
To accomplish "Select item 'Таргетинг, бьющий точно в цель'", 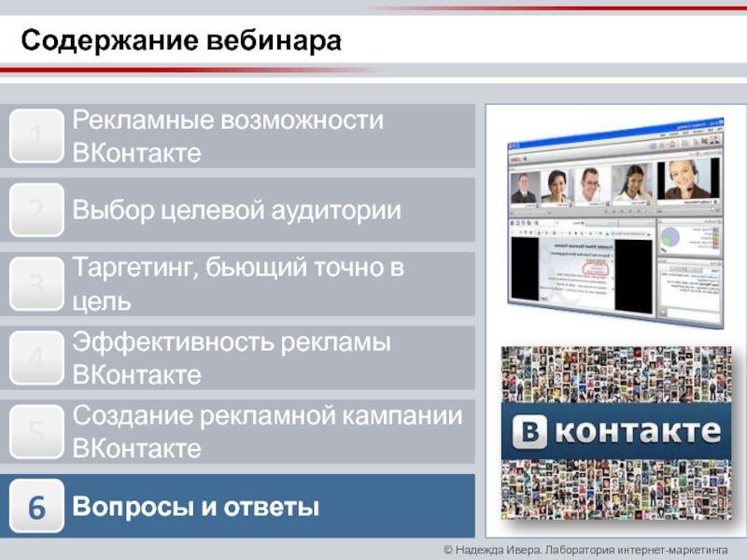I will click(x=237, y=285).
